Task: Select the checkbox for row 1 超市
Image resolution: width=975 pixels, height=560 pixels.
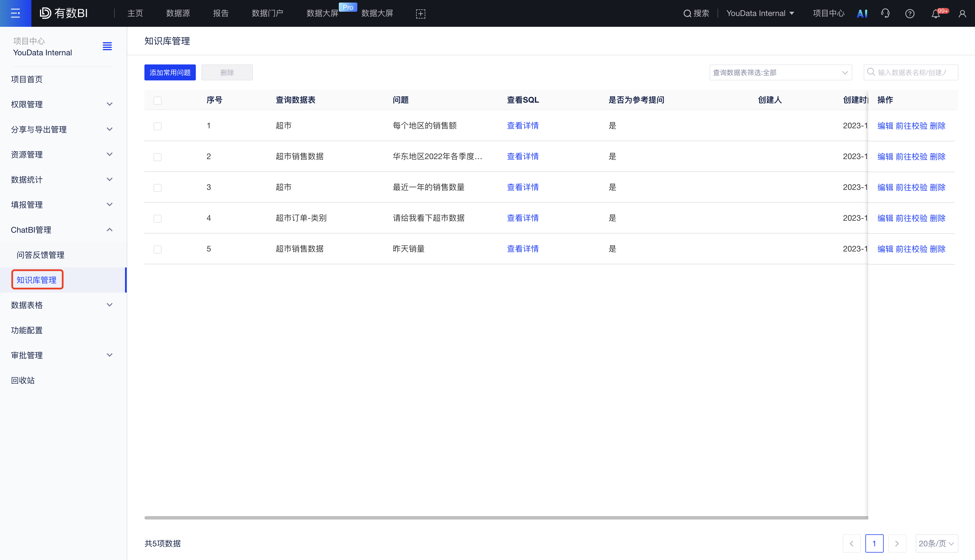Action: tap(158, 126)
